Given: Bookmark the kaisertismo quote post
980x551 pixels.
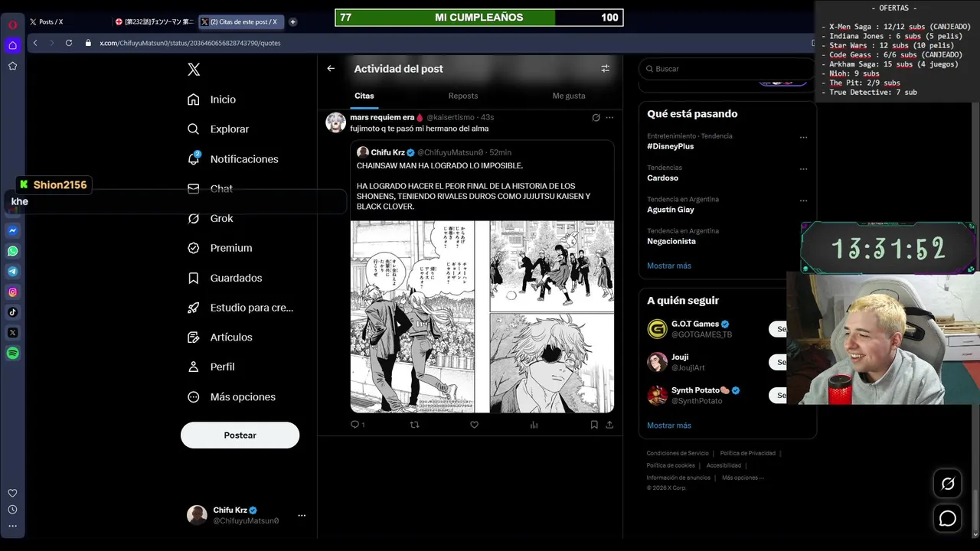Looking at the screenshot, I should (x=594, y=425).
